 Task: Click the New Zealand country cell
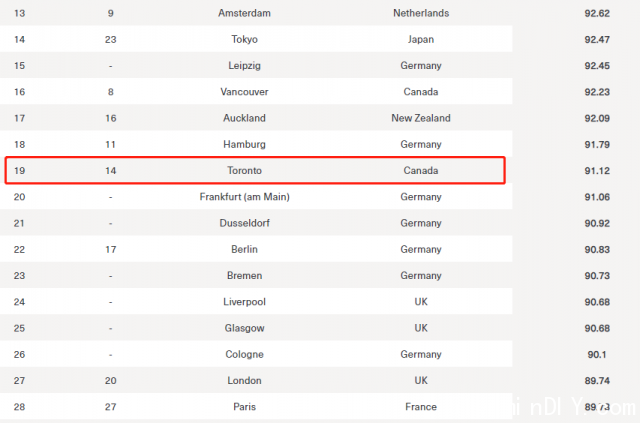[x=421, y=118]
